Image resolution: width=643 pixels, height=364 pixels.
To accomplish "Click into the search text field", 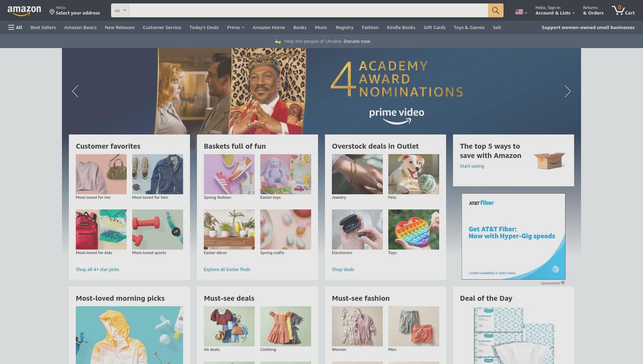I will (308, 10).
